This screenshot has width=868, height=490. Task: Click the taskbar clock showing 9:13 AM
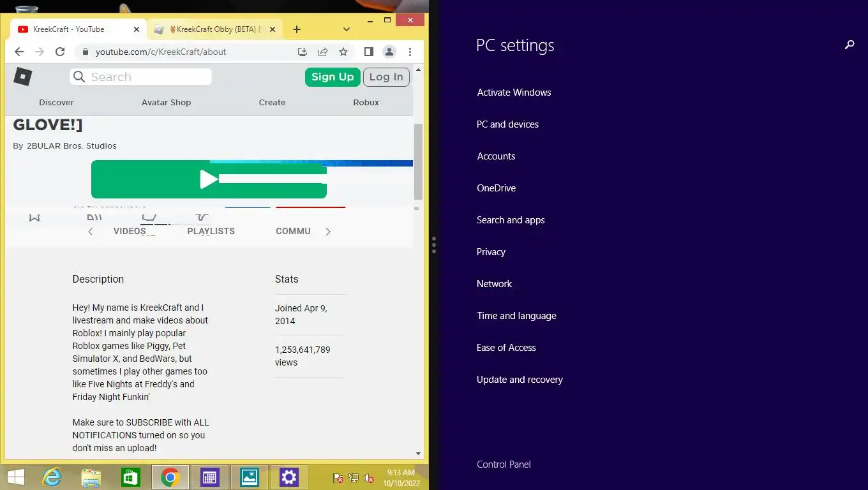[x=401, y=478]
